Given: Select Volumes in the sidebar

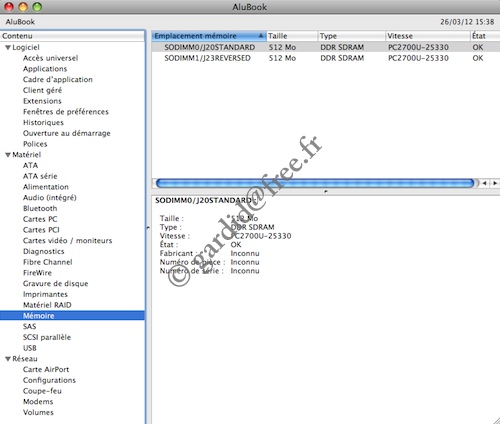Looking at the screenshot, I should tap(38, 412).
